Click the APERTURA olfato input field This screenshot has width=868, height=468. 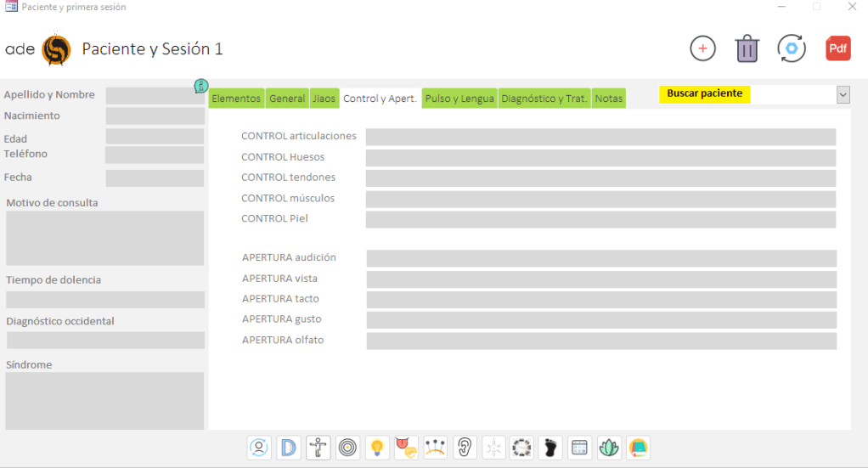coord(600,341)
